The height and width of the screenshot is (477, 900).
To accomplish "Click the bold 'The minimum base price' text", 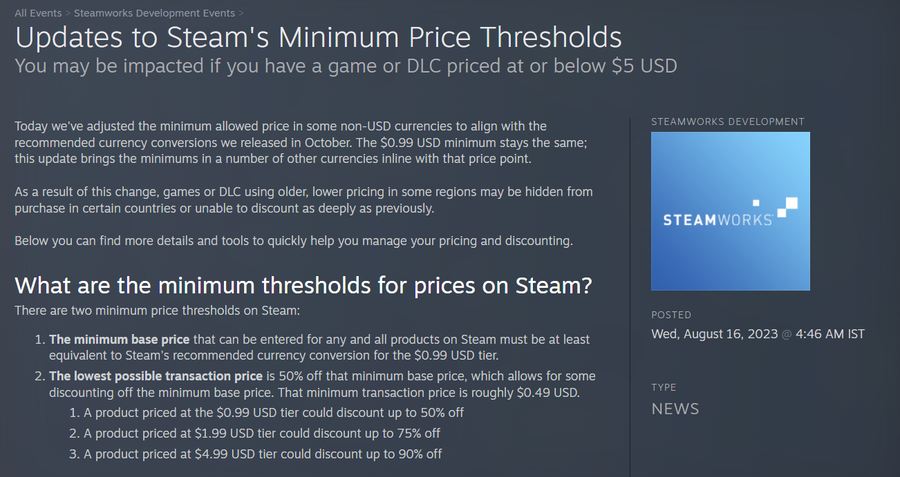I will tap(113, 339).
